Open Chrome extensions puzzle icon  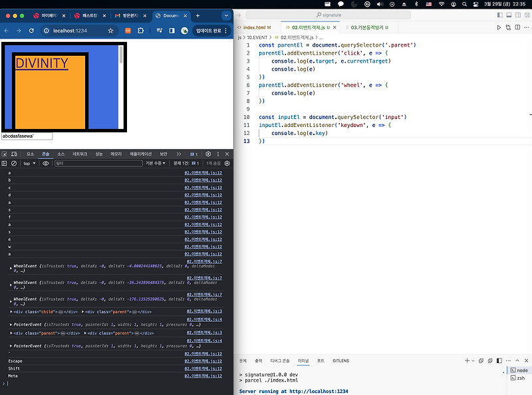(141, 31)
